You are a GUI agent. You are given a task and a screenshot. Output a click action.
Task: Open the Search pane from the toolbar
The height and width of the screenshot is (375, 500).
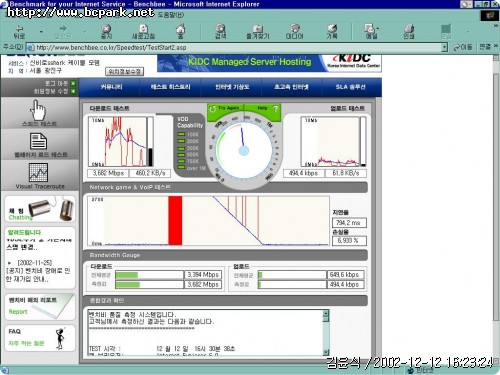(220, 29)
